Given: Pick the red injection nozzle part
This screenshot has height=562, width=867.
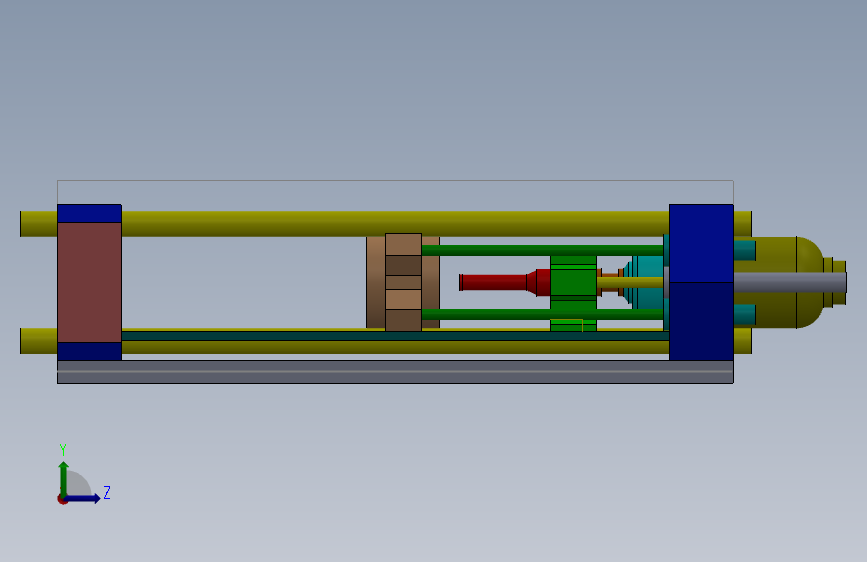Looking at the screenshot, I should 504,282.
